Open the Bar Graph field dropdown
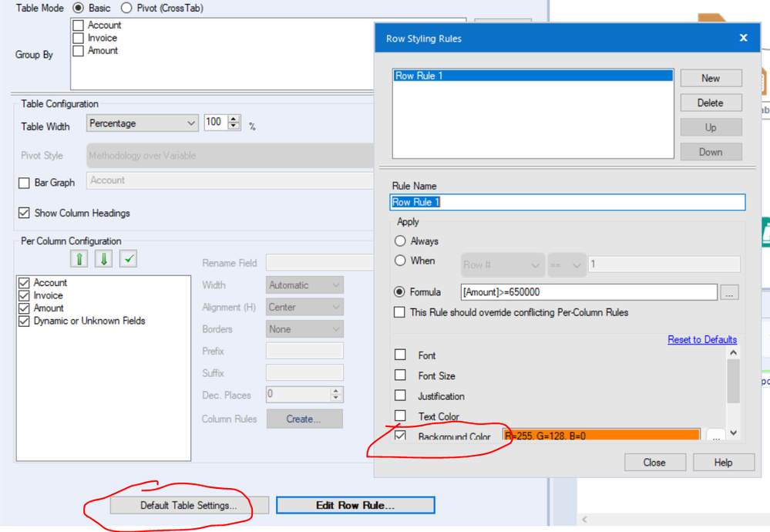This screenshot has height=532, width=770. [x=230, y=180]
